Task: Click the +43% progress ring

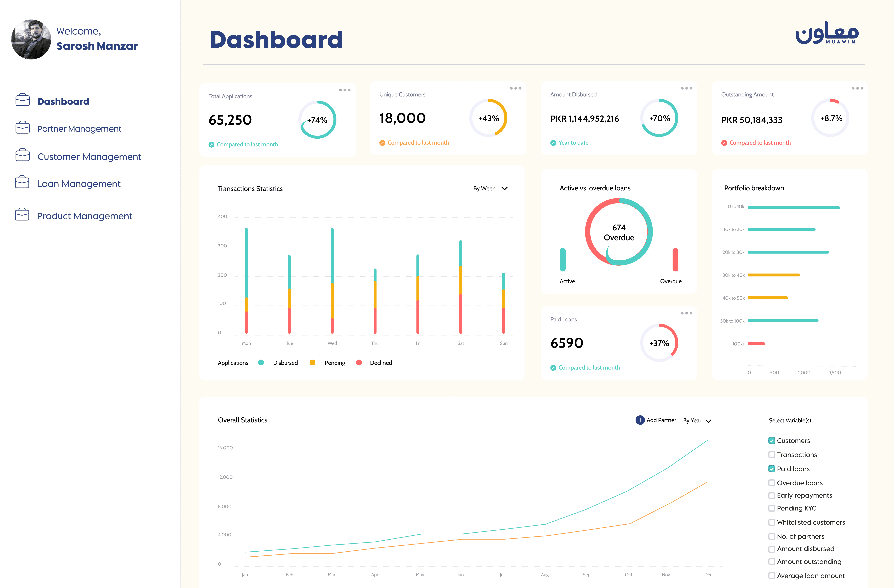Action: tap(488, 118)
